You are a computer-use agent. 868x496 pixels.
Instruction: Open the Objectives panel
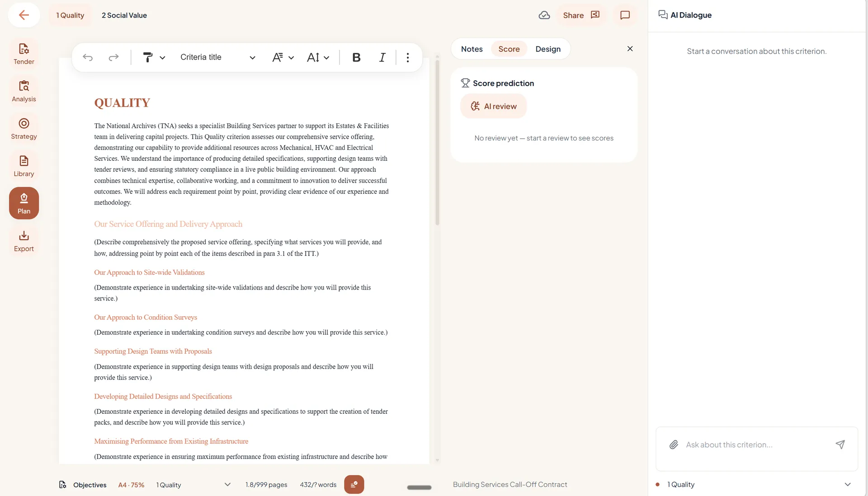tap(83, 485)
